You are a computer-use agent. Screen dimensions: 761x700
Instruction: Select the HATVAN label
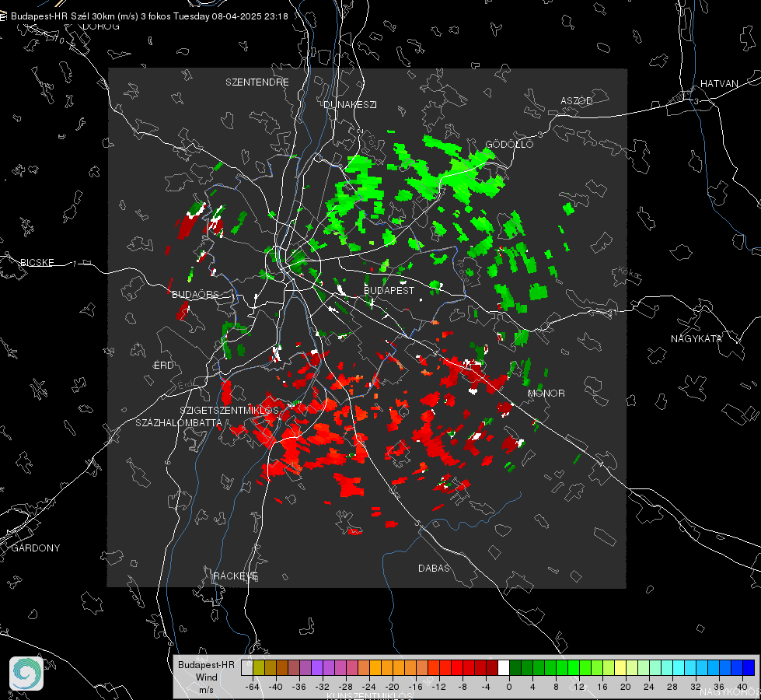pos(719,83)
